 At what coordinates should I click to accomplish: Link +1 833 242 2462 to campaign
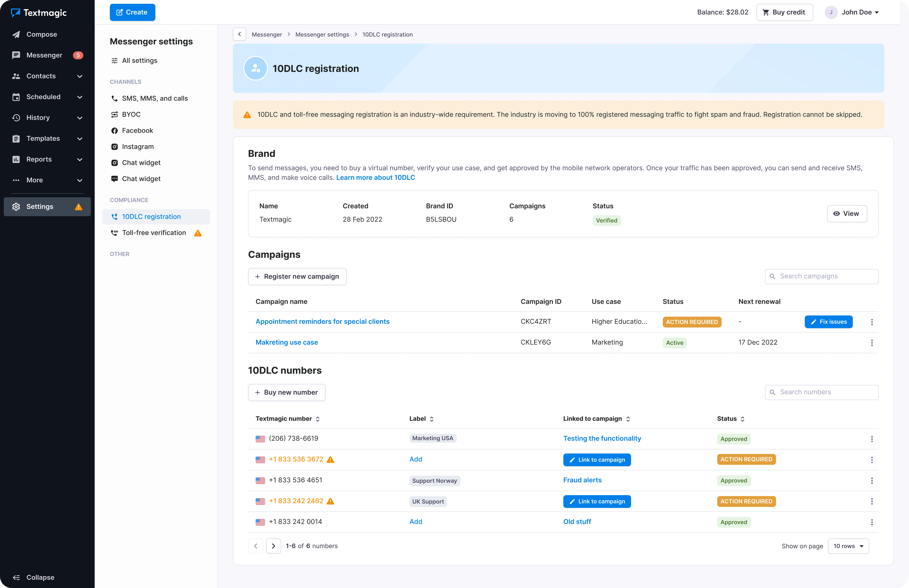coord(597,502)
